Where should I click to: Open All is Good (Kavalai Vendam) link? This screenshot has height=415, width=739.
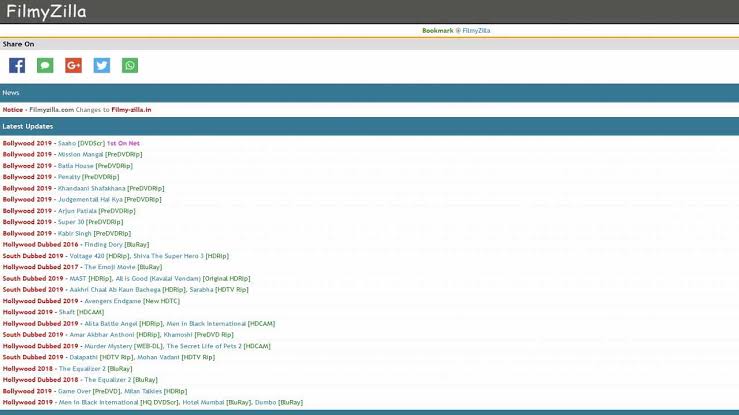pos(183,278)
